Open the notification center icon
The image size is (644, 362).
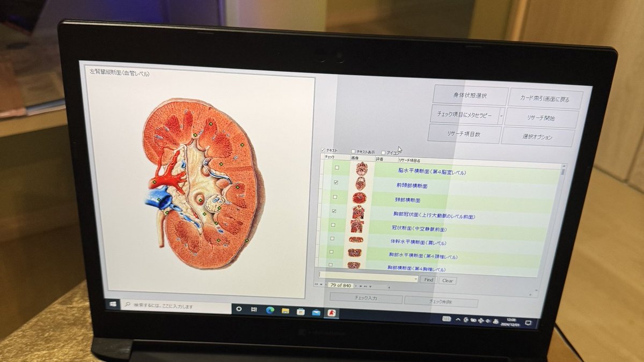pyautogui.click(x=528, y=322)
